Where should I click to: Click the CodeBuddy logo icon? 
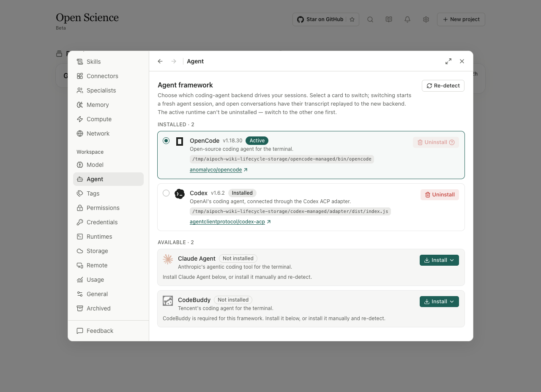pos(168,301)
